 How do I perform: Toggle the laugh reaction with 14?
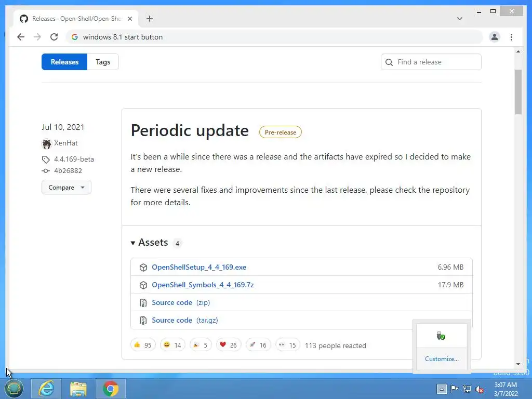172,345
